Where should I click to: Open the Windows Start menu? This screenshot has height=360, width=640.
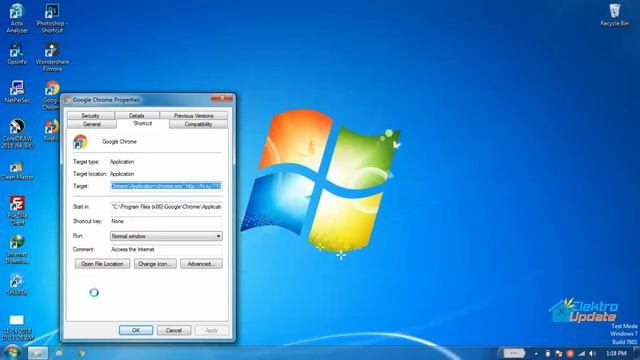tap(12, 352)
